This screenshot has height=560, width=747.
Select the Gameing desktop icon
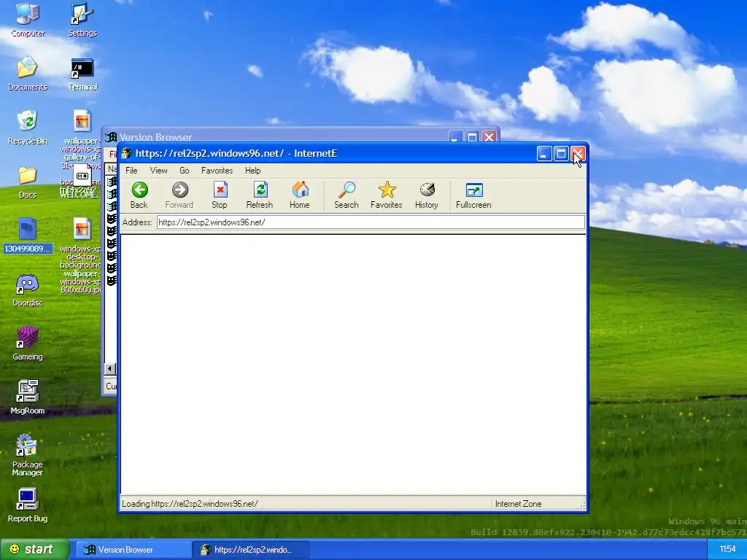click(28, 344)
